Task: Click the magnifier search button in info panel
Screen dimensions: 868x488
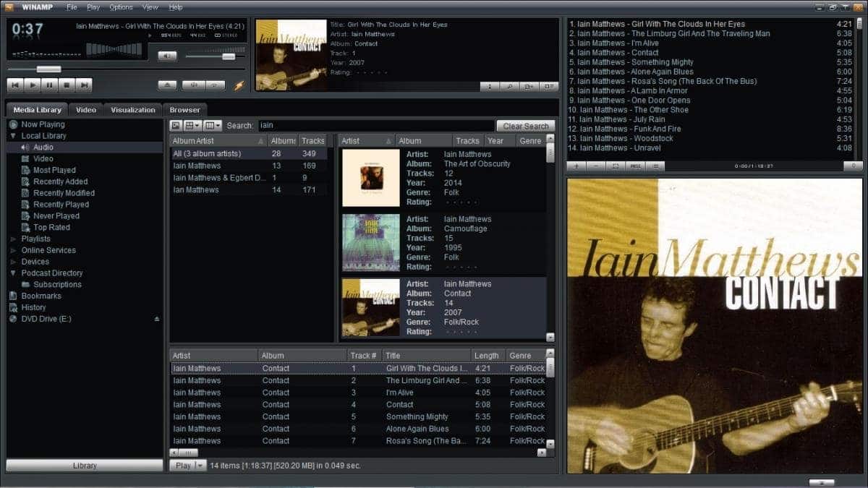Action: [x=509, y=87]
